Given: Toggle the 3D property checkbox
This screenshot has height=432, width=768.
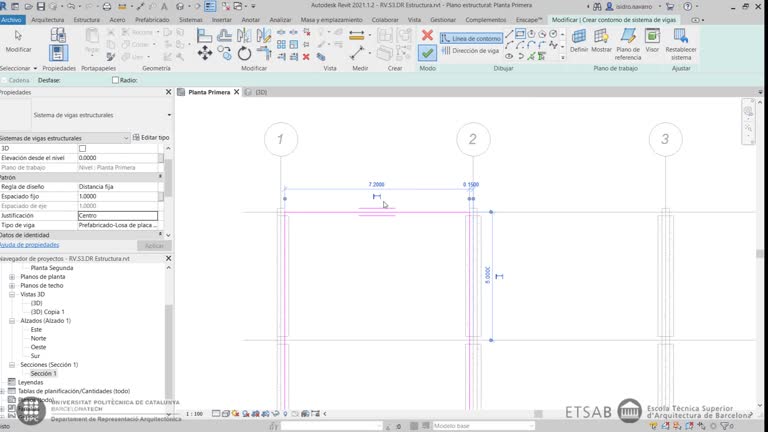Looking at the screenshot, I should (x=83, y=148).
